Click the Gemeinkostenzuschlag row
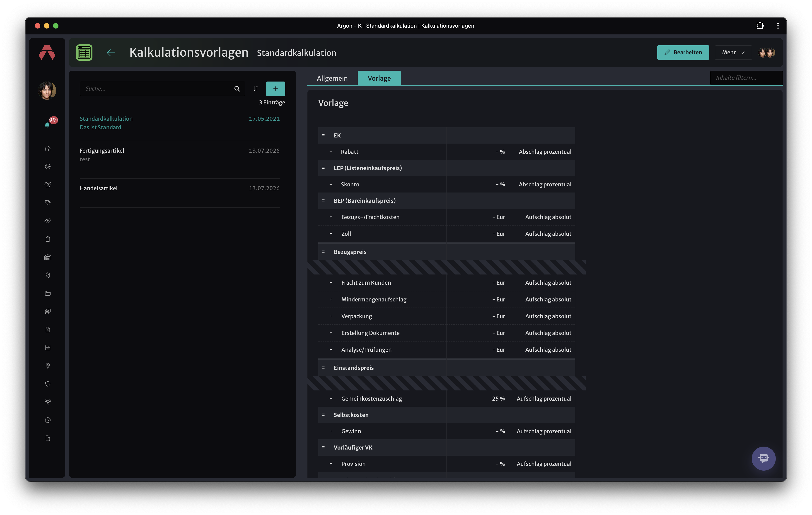Screen dimensions: 812x515 click(x=447, y=399)
